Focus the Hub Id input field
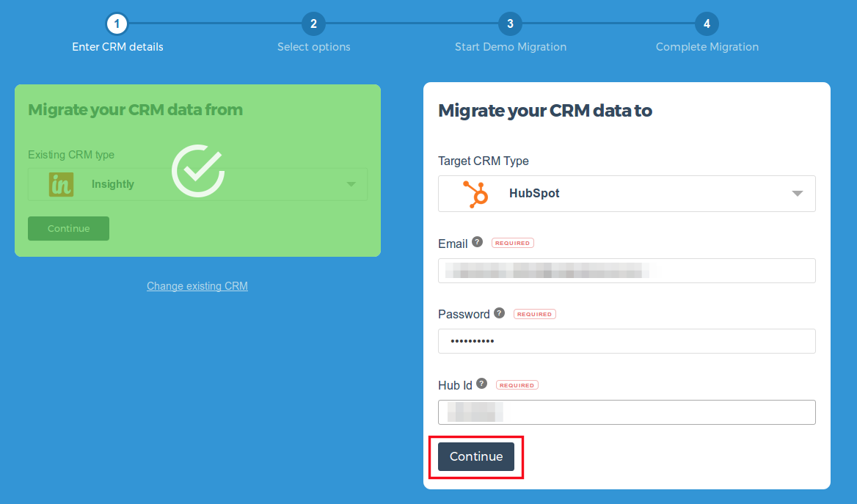Image resolution: width=857 pixels, height=504 pixels. pyautogui.click(x=627, y=412)
